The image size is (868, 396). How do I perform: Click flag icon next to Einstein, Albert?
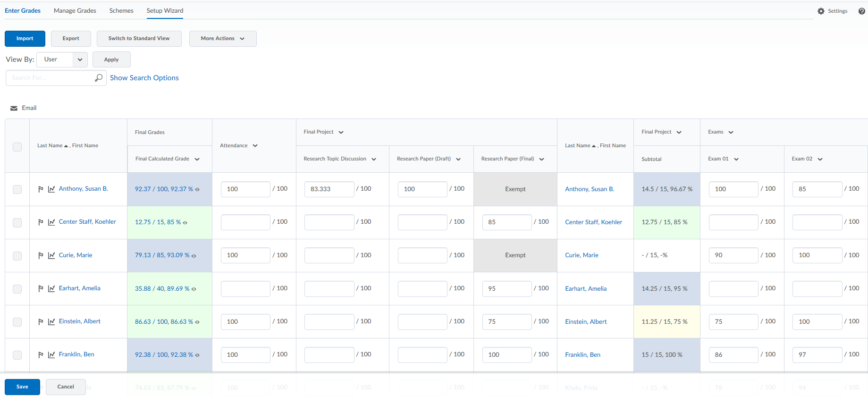41,321
